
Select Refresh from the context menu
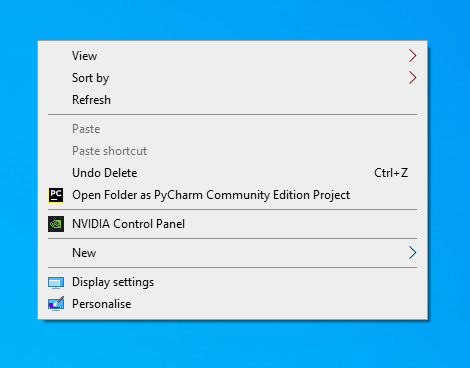pos(233,100)
